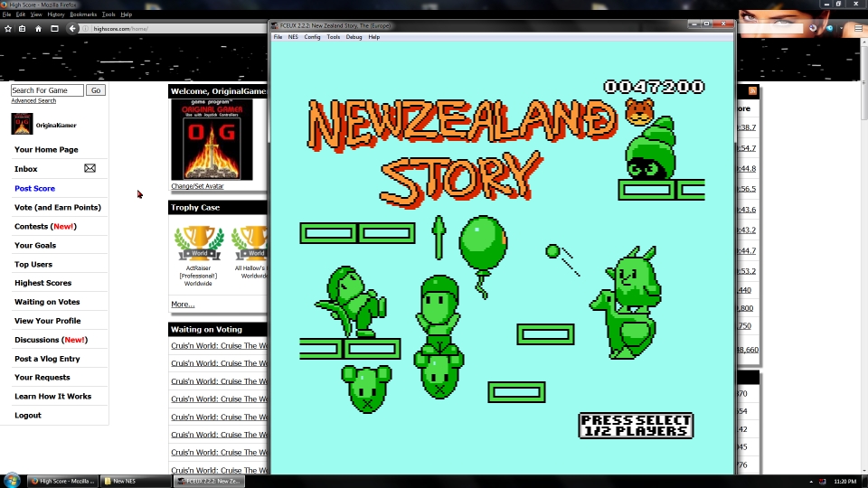The width and height of the screenshot is (868, 488).
Task: Open Your Requests link
Action: coord(42,378)
